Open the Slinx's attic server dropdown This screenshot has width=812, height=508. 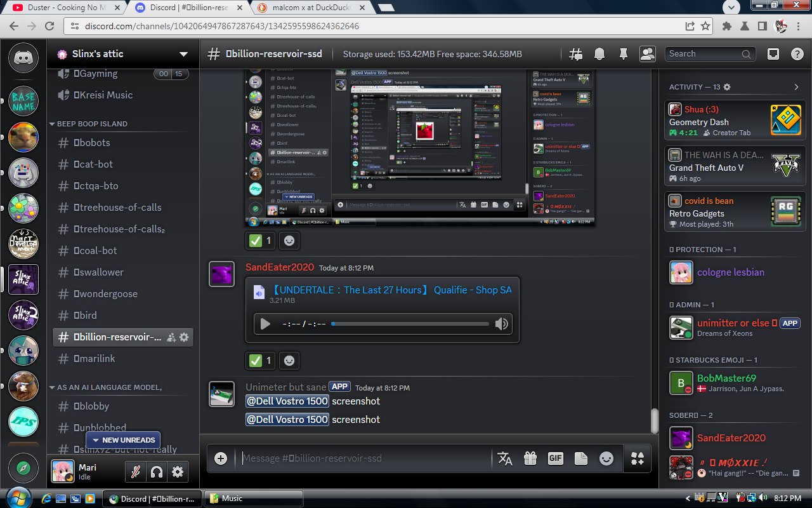click(183, 54)
